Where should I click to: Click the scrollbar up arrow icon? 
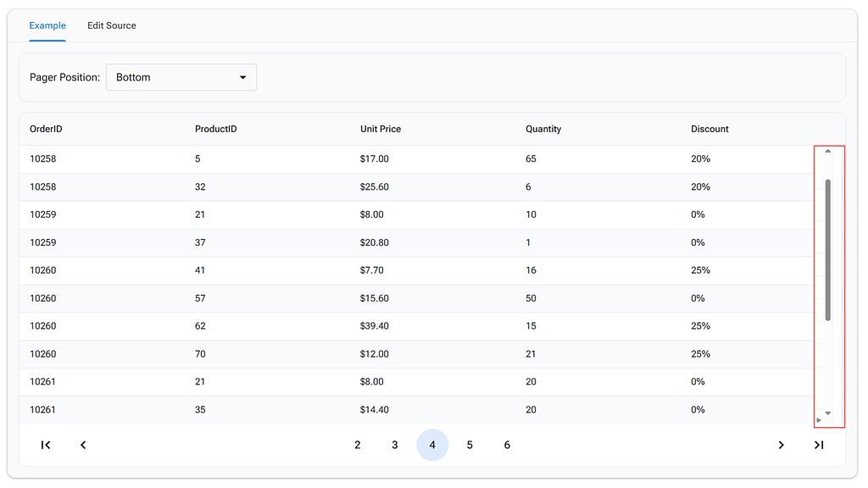coord(828,151)
